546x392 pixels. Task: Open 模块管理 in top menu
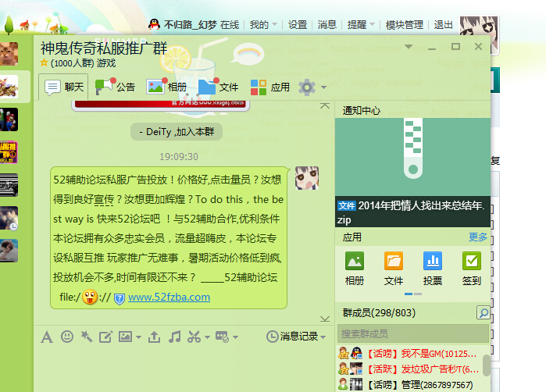click(x=405, y=25)
